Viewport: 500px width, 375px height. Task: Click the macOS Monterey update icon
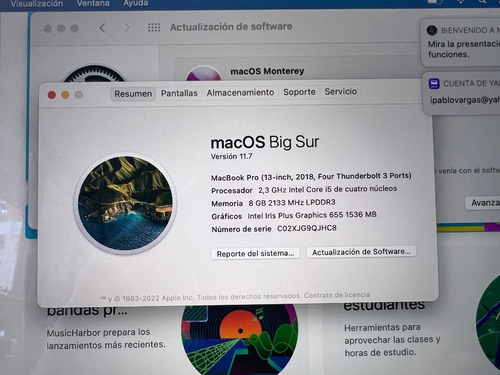(x=204, y=74)
